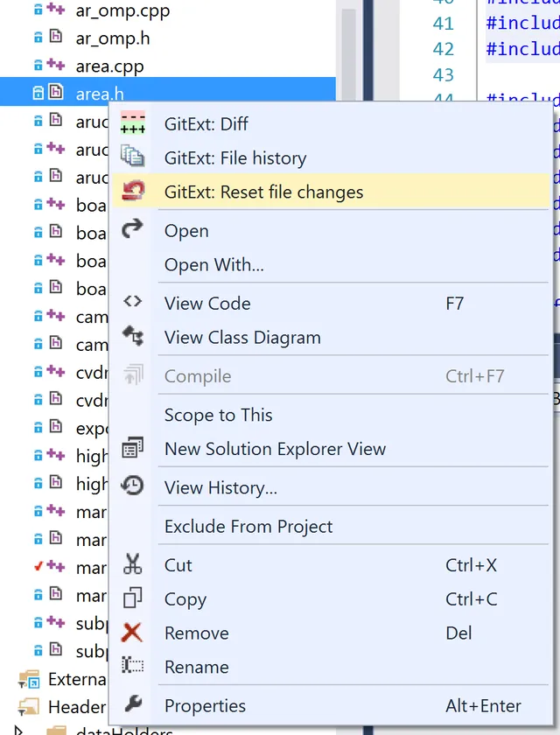This screenshot has width=560, height=735.
Task: Click the Solution Explorer vertical scrollbar
Action: click(x=348, y=52)
